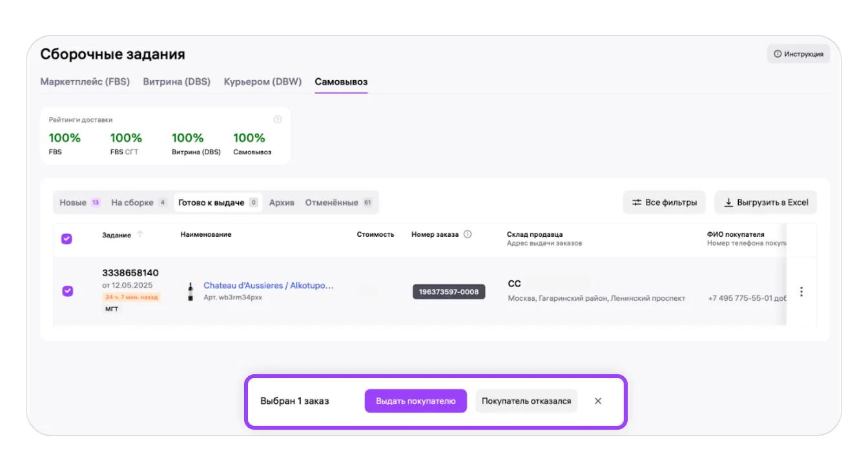Switch to the Маркетплейс (FBS) tab
Image resolution: width=868 pixels, height=471 pixels.
point(85,82)
